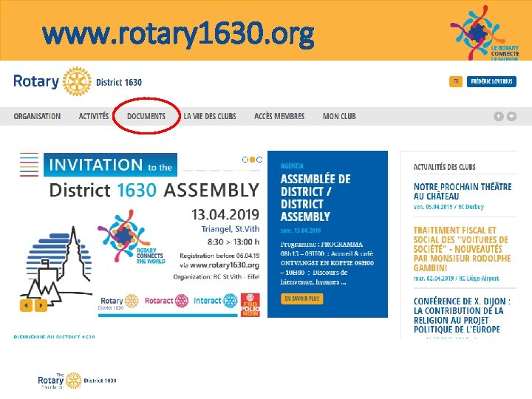Click the Rotaract wheel logo in banner
The width and height of the screenshot is (532, 399).
(x=166, y=301)
